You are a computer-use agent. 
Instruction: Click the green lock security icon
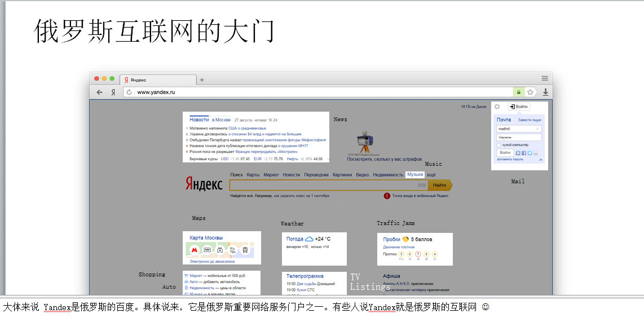point(519,92)
